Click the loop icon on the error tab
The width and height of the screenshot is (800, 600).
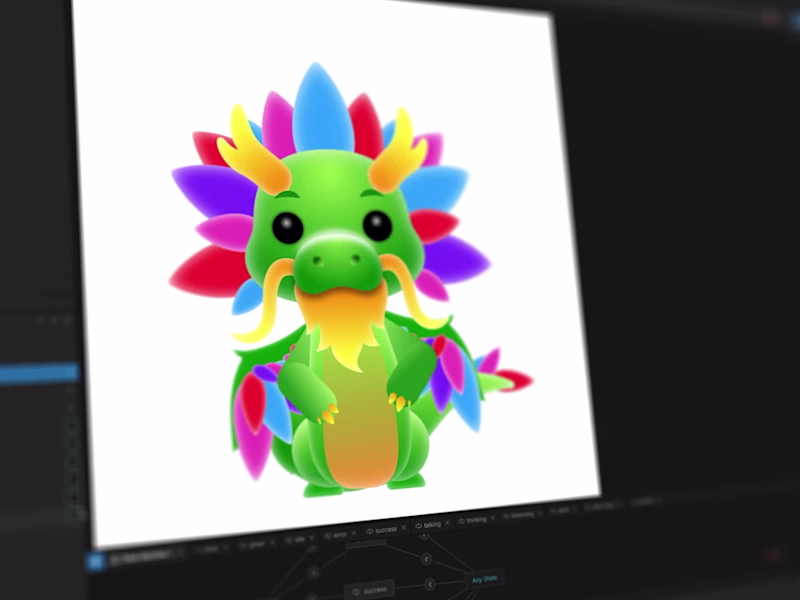pyautogui.click(x=328, y=535)
